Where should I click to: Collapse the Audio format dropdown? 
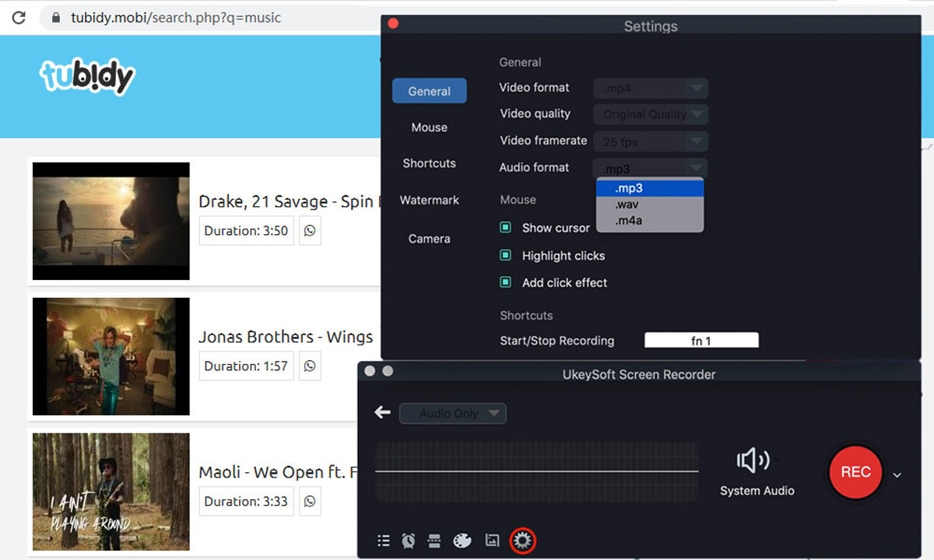point(651,168)
